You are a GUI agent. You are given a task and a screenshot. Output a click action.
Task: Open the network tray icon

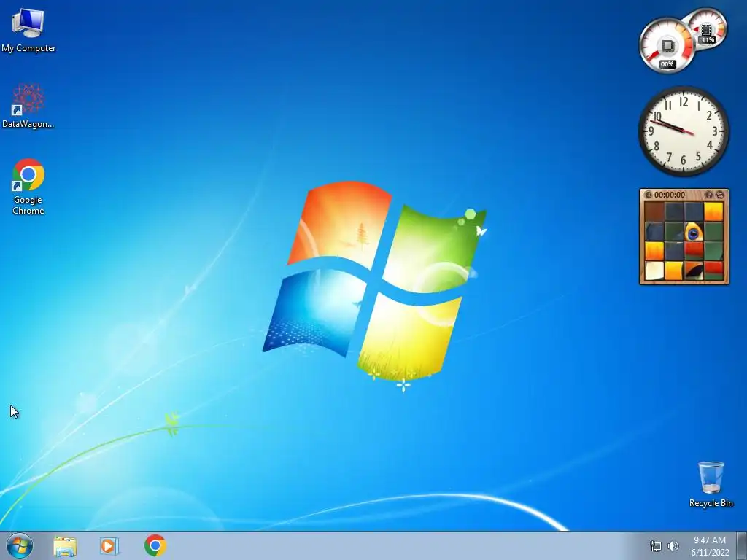point(656,546)
